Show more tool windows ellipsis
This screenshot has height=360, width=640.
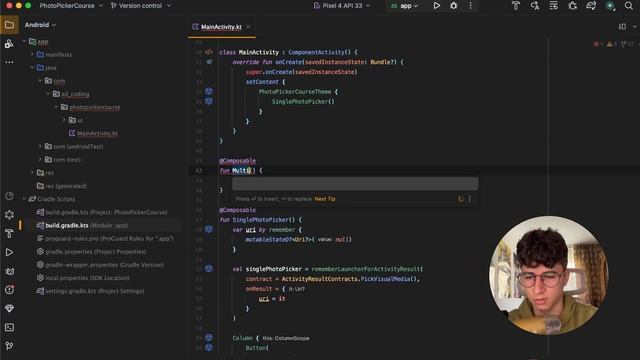click(9, 62)
